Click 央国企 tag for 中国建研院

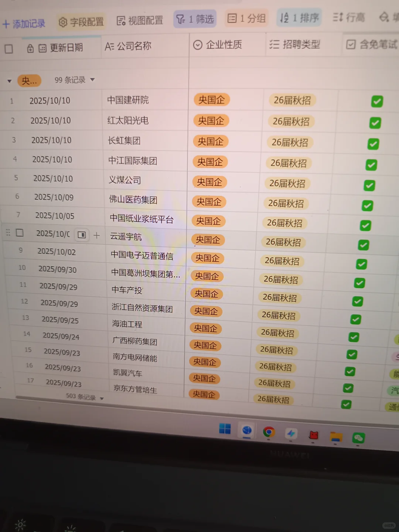[212, 100]
